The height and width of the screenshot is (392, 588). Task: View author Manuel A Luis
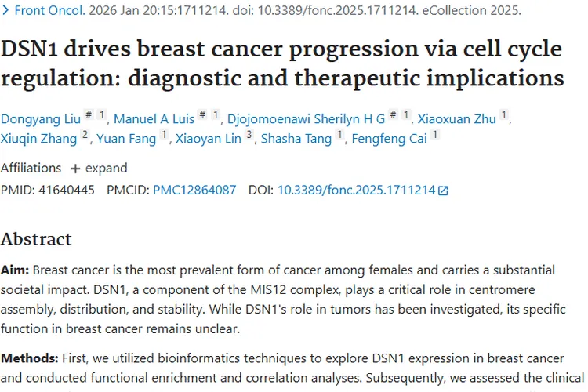coord(154,119)
